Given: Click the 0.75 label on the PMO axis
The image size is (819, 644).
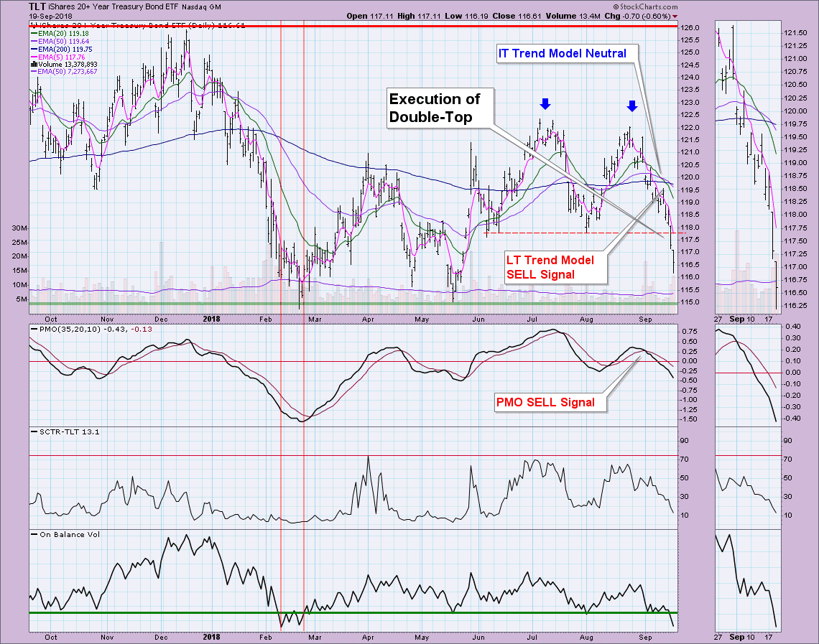Looking at the screenshot, I should [689, 332].
